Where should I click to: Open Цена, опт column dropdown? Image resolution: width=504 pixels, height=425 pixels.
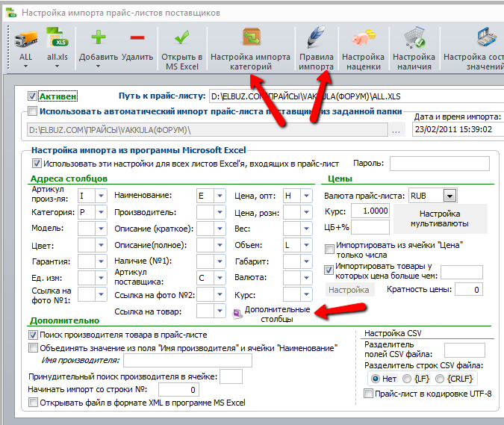306,196
